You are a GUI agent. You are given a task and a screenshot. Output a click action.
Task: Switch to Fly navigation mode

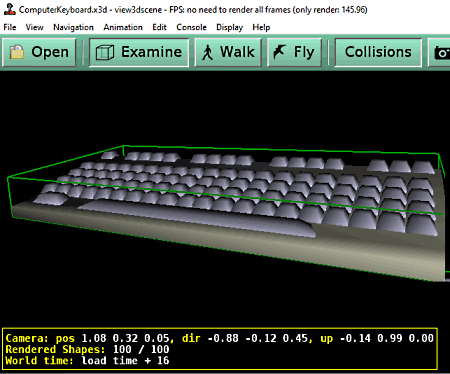click(x=294, y=52)
